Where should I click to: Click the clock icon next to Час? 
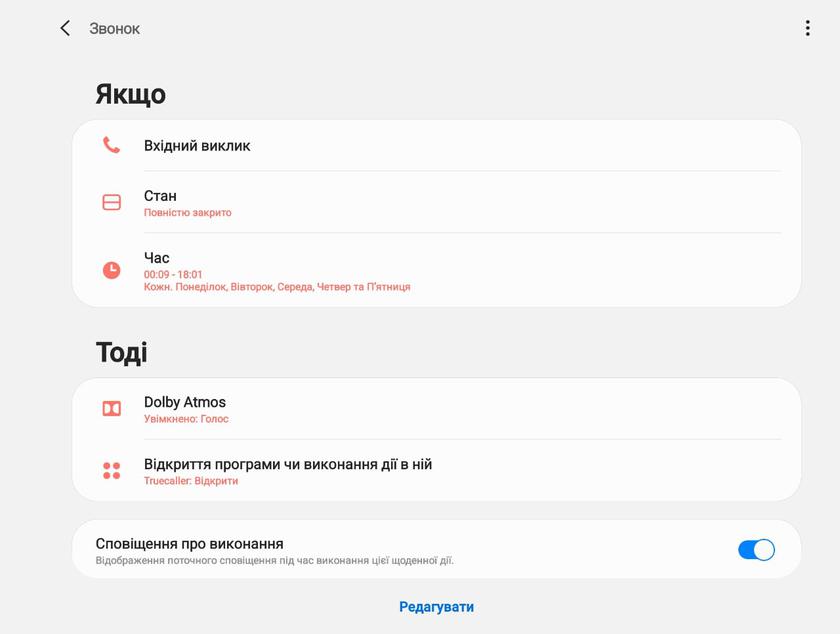coord(111,270)
